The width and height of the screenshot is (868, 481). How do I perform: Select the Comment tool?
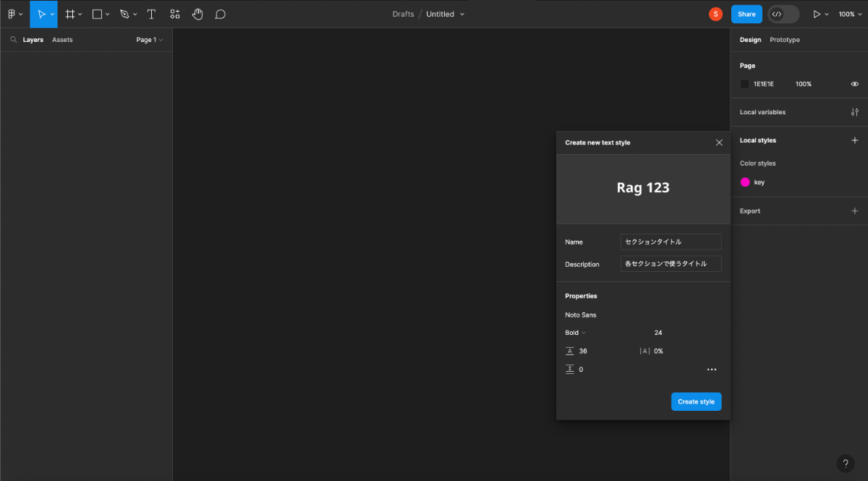[x=221, y=14]
